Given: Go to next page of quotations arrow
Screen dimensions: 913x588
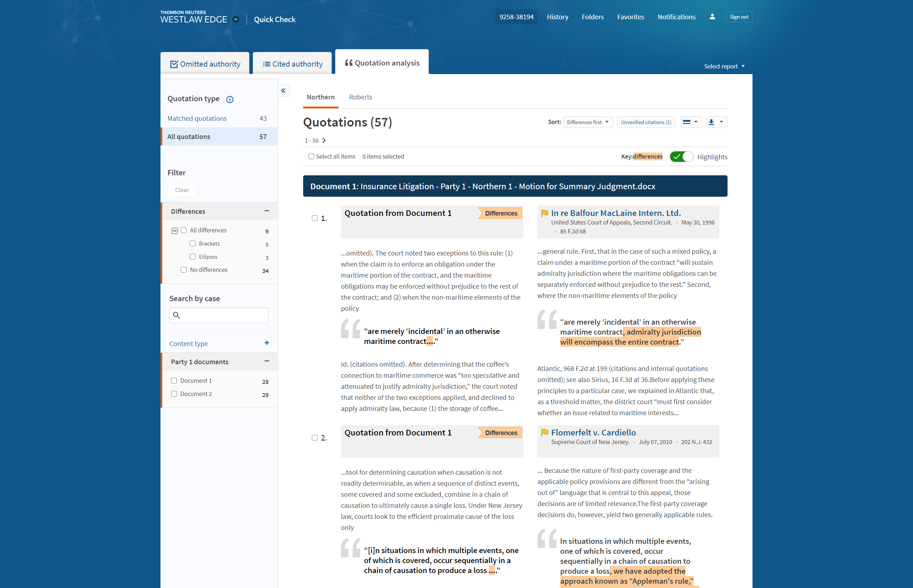Looking at the screenshot, I should point(324,140).
